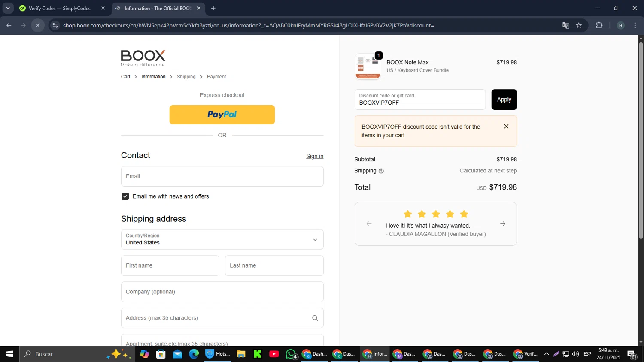Close the Information - The Official BOOX tab
The width and height of the screenshot is (644, 362).
[199, 8]
